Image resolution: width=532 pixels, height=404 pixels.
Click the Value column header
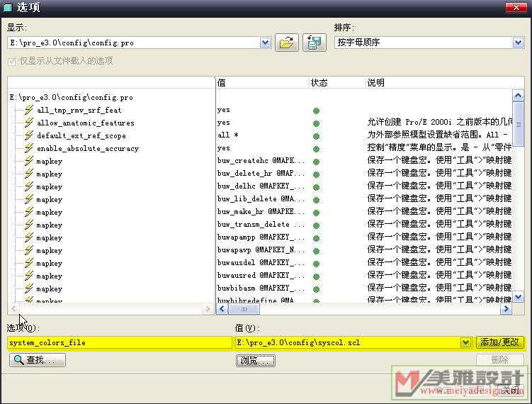coord(222,82)
